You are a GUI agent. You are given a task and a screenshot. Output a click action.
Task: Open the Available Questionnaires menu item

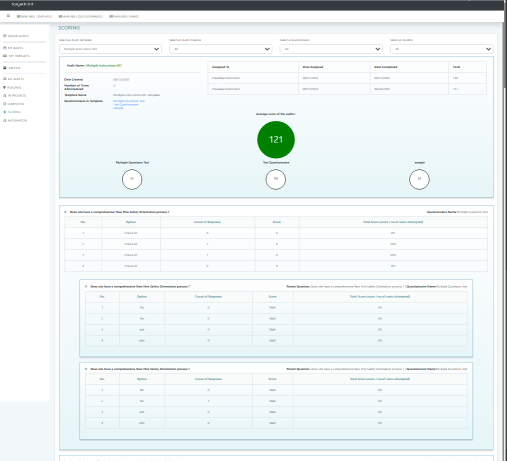coord(81,16)
